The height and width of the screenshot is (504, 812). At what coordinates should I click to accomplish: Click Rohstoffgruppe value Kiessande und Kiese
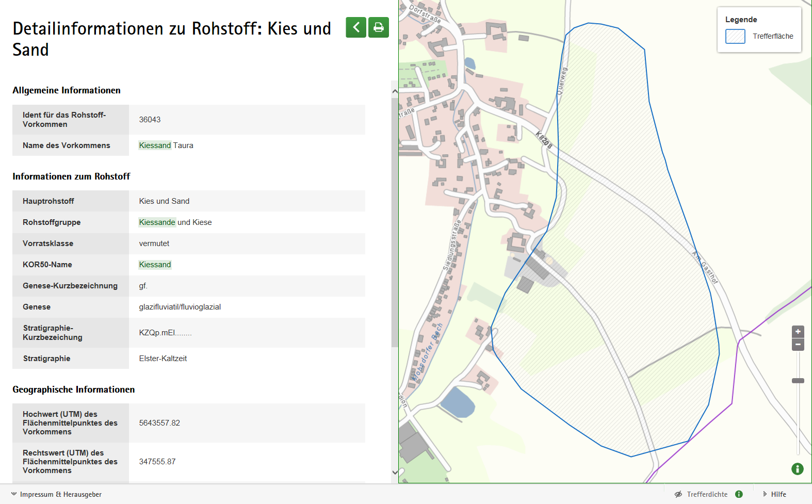[175, 222]
